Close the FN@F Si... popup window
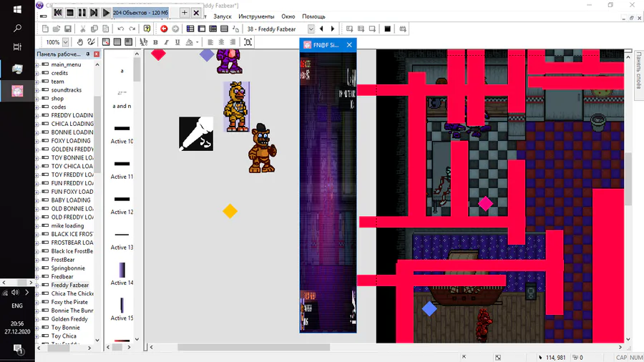This screenshot has height=362, width=644. tap(349, 45)
